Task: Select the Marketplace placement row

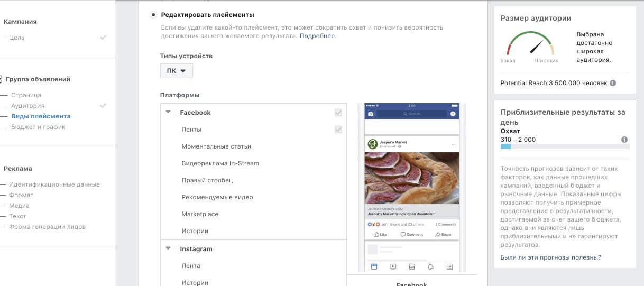Action: point(253,214)
